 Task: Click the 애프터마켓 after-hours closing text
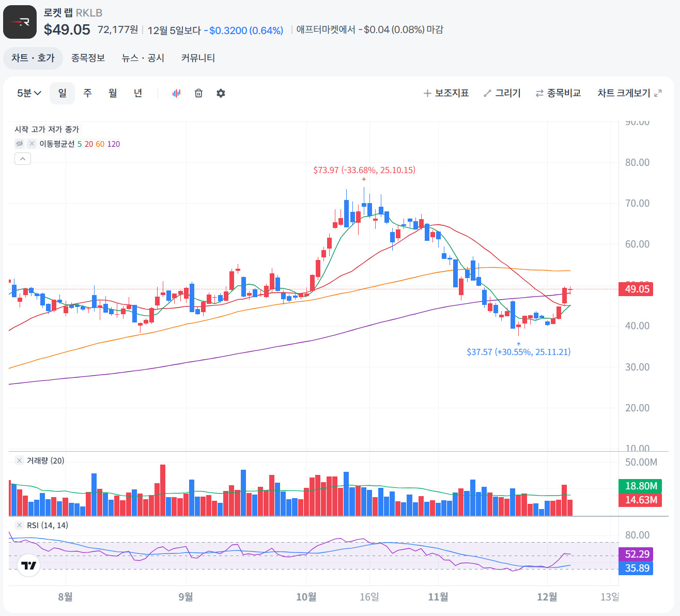pos(370,29)
